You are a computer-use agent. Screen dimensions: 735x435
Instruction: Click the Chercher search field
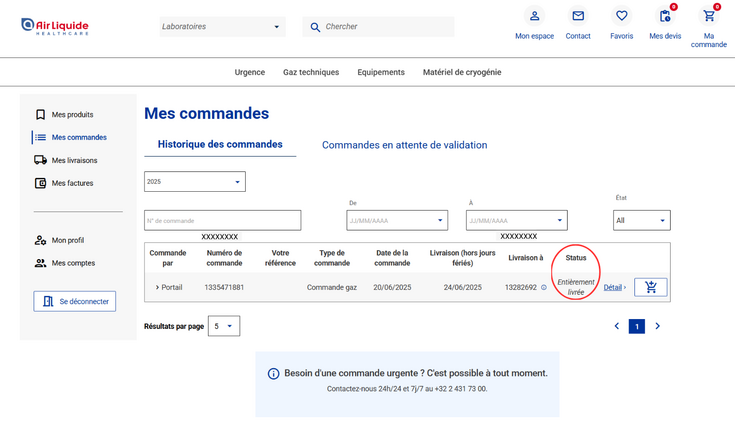click(x=378, y=27)
